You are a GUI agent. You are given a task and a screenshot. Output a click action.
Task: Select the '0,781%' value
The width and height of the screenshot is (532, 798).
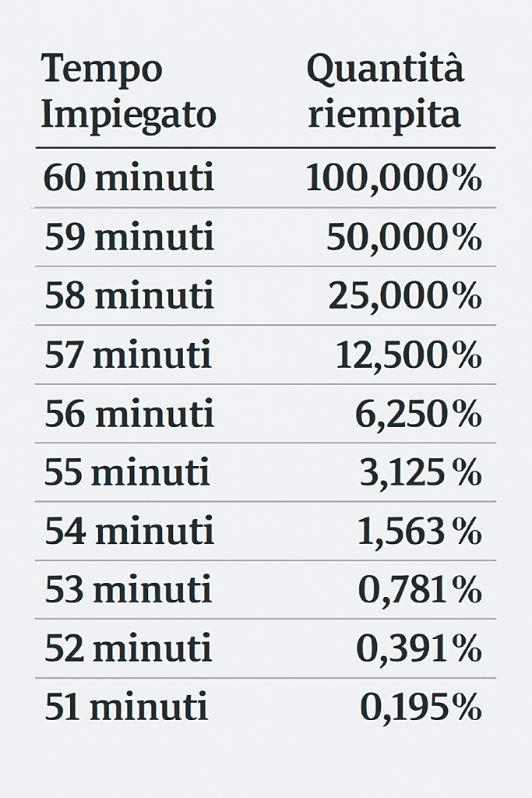(420, 591)
